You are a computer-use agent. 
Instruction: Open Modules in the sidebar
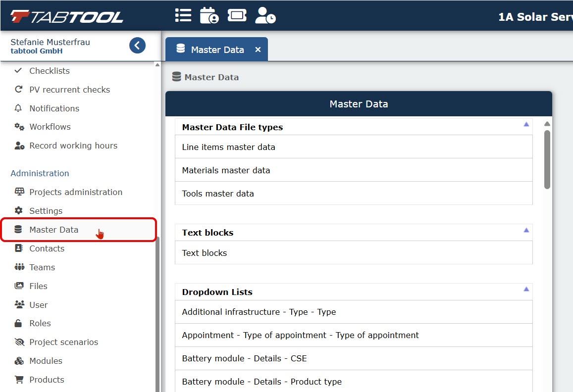46,361
